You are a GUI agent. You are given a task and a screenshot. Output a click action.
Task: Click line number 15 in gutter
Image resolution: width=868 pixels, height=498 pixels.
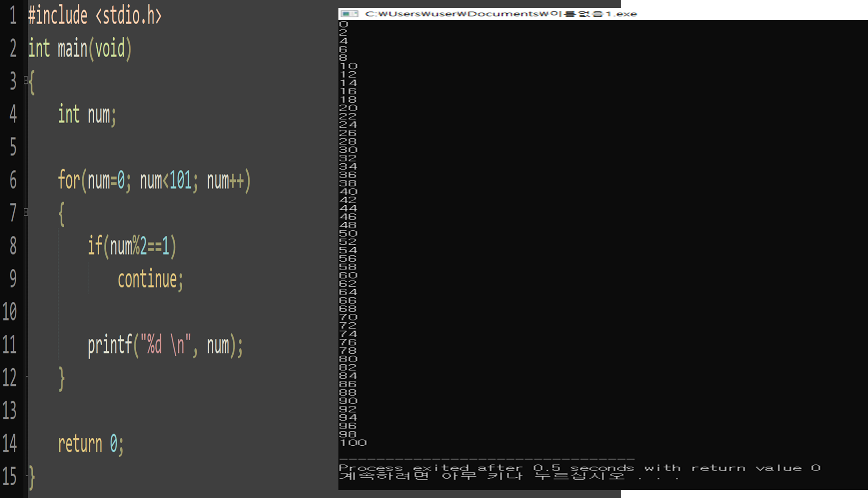10,477
